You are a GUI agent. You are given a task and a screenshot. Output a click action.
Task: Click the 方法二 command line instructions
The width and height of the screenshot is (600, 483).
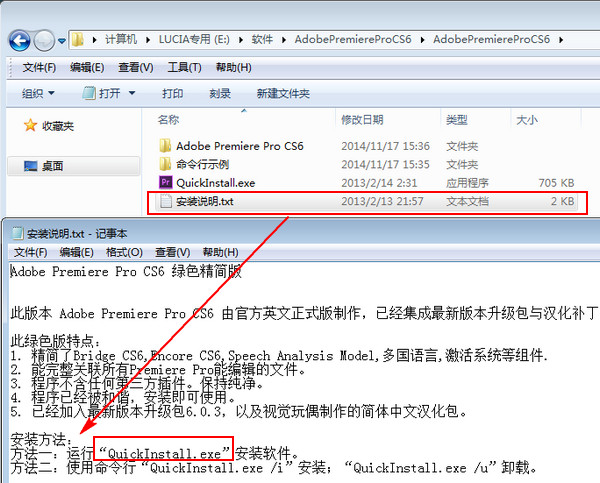tap(274, 467)
